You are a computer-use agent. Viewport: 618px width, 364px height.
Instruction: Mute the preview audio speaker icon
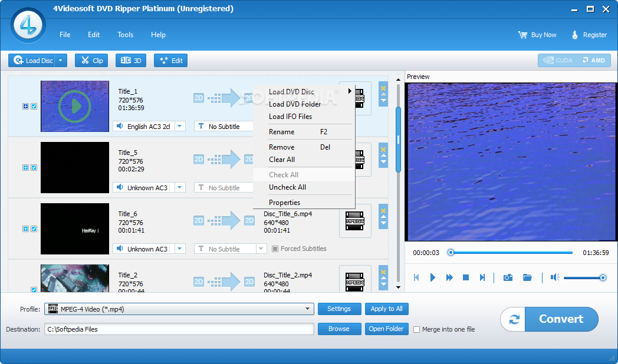[x=555, y=278]
